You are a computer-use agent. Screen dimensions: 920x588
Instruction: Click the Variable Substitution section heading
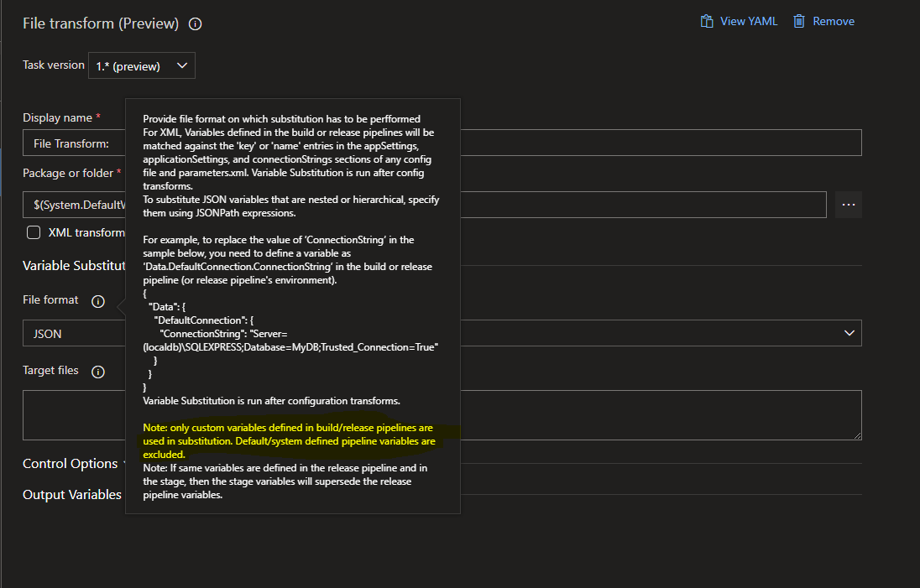74,266
